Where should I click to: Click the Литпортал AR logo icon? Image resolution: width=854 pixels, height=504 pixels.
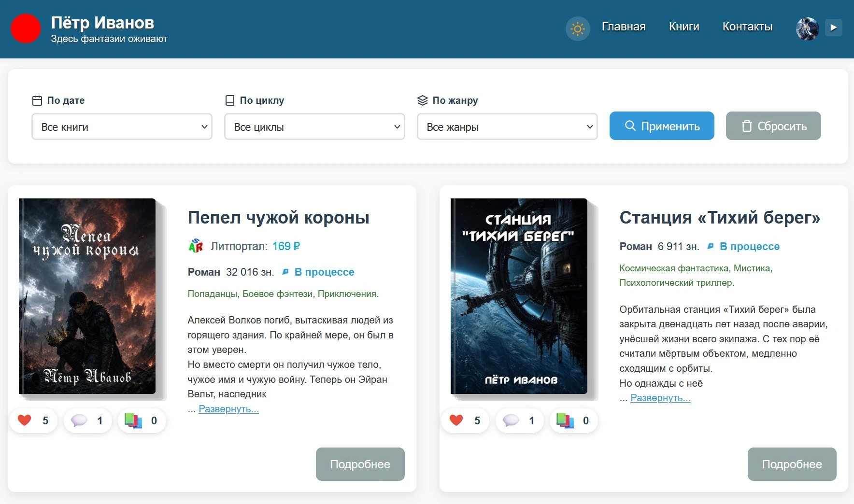(196, 246)
